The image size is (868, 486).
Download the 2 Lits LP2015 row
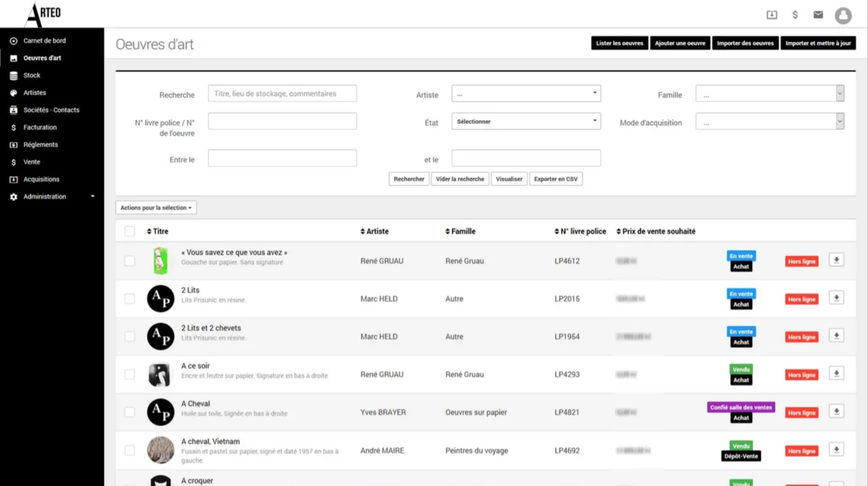(x=836, y=298)
